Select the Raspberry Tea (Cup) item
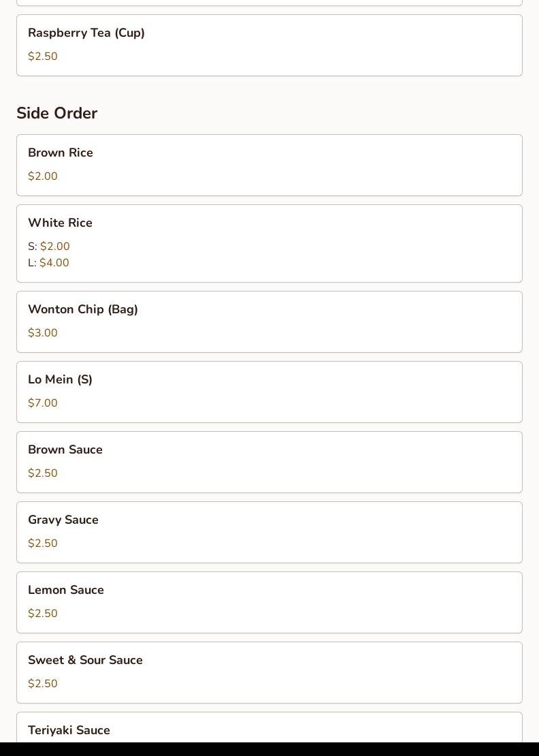 [269, 46]
